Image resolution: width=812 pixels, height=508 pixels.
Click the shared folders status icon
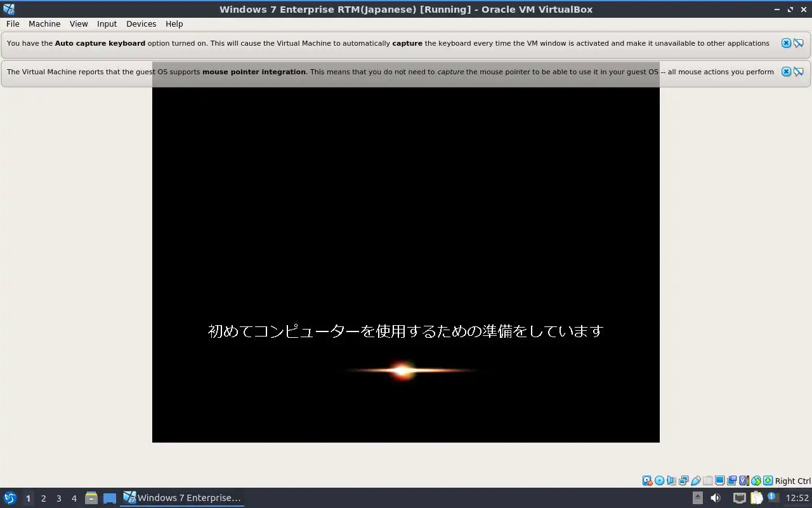pyautogui.click(x=708, y=481)
